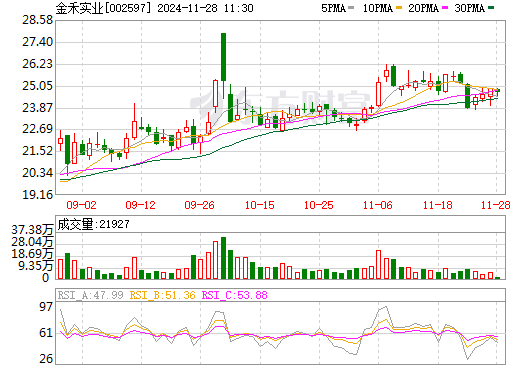Click the 9.35万 volume axis label
The image size is (520, 365).
click(36, 266)
